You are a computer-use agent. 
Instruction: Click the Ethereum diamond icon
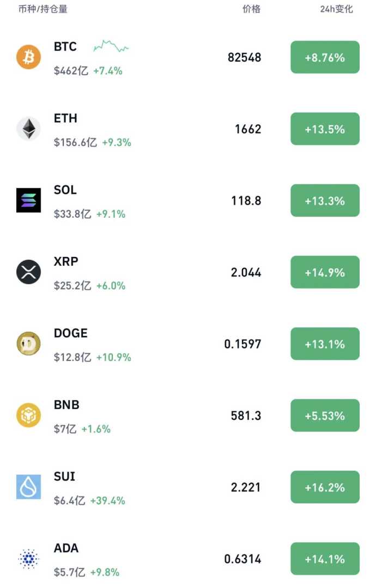click(x=28, y=129)
